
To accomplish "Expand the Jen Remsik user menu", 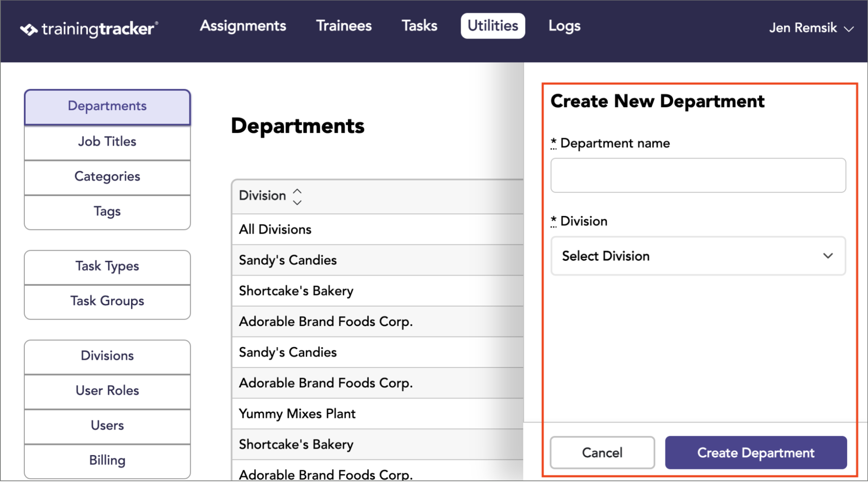I will click(x=811, y=28).
